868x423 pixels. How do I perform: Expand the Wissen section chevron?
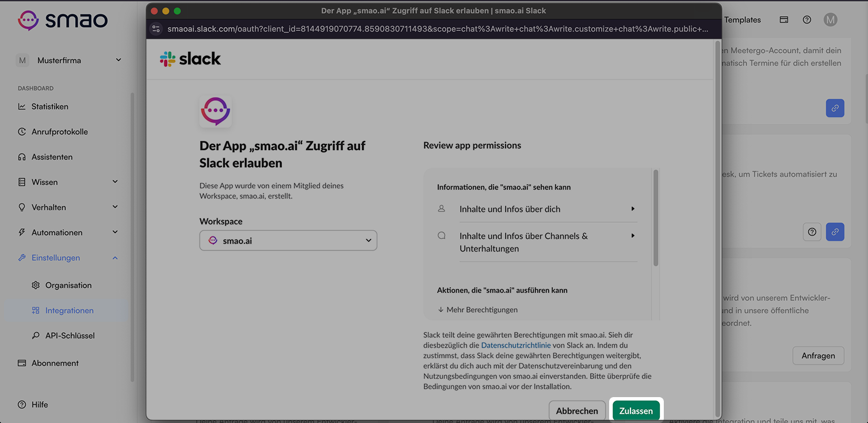pyautogui.click(x=115, y=182)
